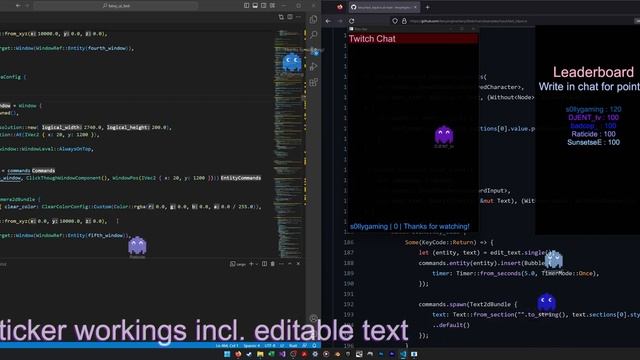
Task: Open Visual Studio from the taskbar
Action: (x=282, y=354)
